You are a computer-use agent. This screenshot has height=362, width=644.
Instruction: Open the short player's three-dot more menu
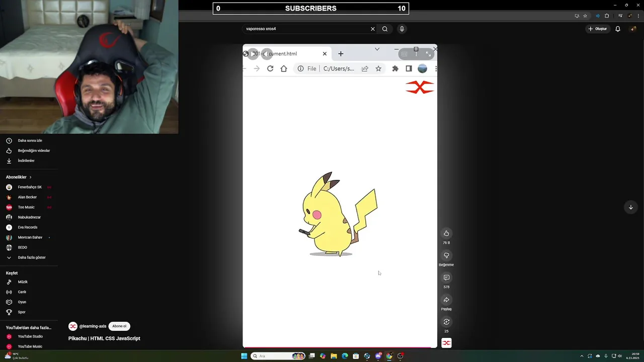(x=416, y=54)
